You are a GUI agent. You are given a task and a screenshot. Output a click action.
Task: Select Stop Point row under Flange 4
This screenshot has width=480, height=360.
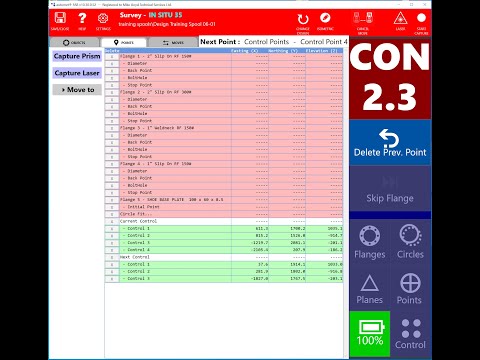pos(224,193)
